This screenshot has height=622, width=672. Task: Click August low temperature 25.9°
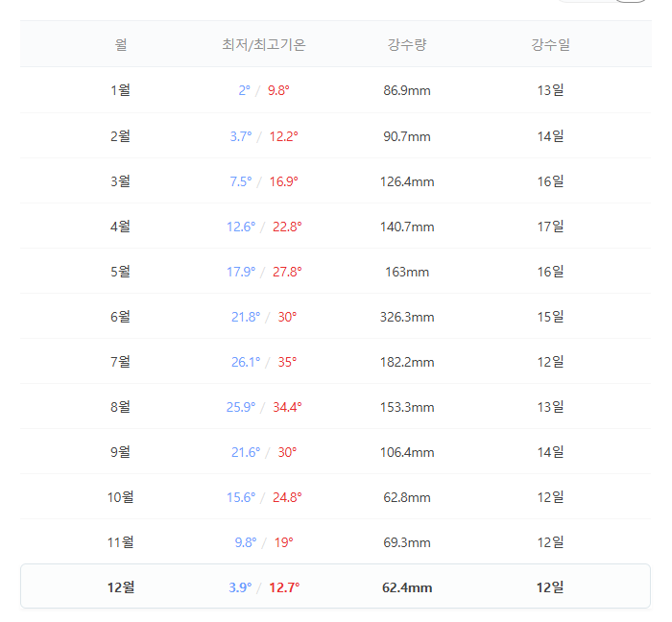241,407
